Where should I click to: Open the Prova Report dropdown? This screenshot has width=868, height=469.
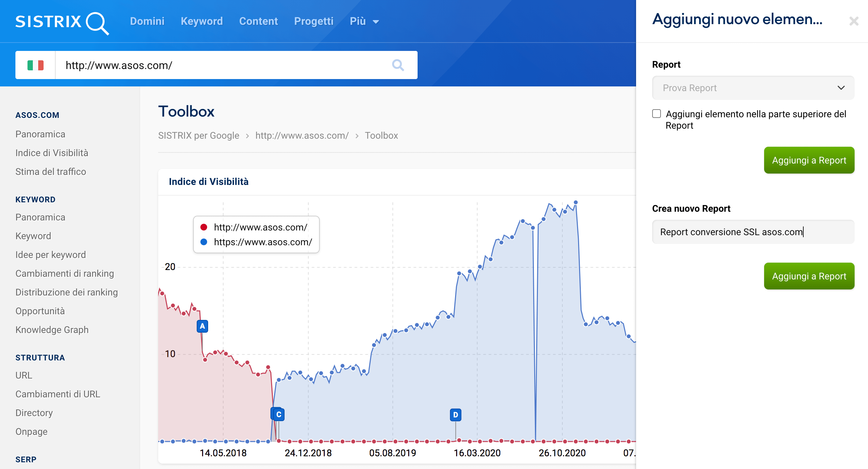point(753,87)
